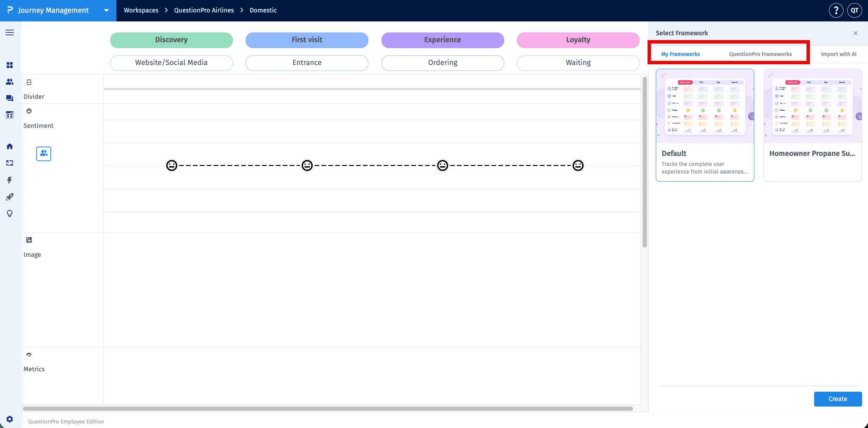Open the table grid icon in sidebar

[x=10, y=115]
